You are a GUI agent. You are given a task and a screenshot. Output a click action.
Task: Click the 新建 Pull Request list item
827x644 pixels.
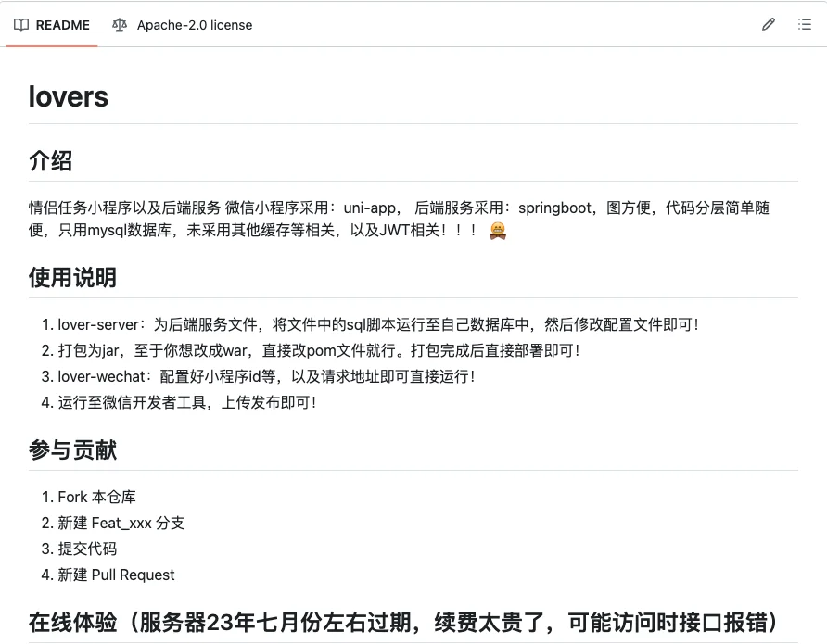[115, 575]
